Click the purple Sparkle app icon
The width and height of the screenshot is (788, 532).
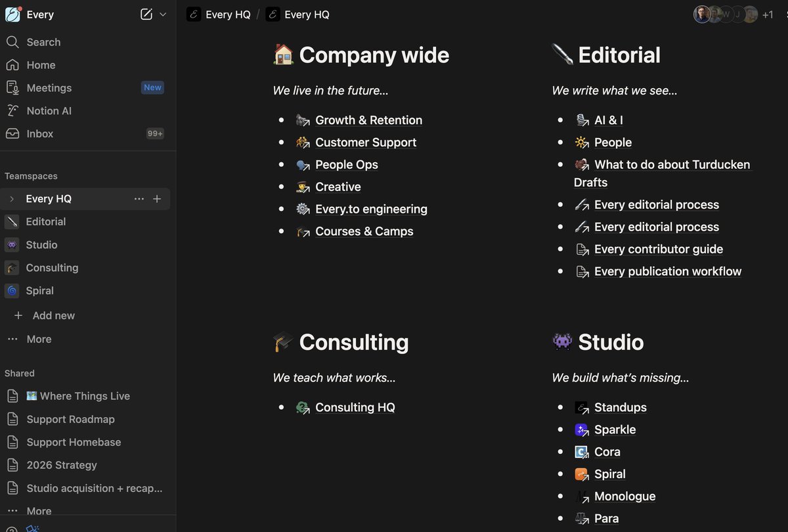[x=582, y=430]
